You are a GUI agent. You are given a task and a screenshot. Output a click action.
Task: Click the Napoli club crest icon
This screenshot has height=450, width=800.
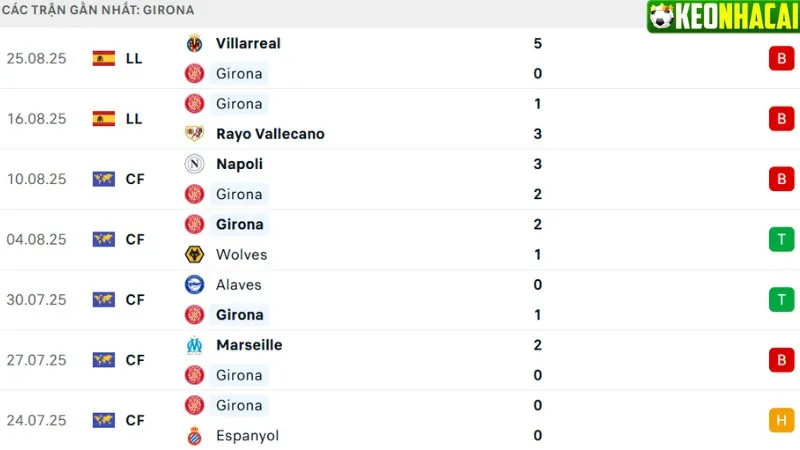[x=194, y=164]
